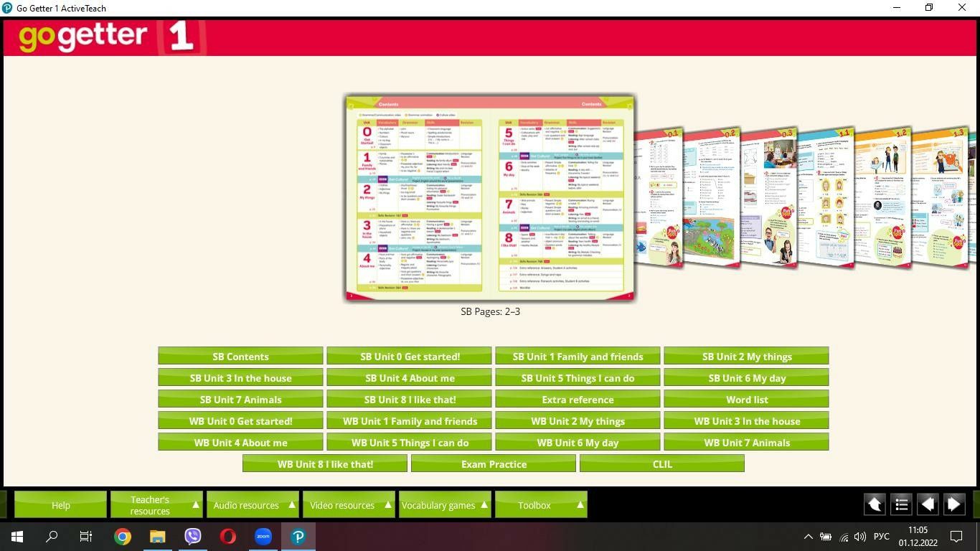
Task: Open Exam Practice section
Action: point(494,463)
